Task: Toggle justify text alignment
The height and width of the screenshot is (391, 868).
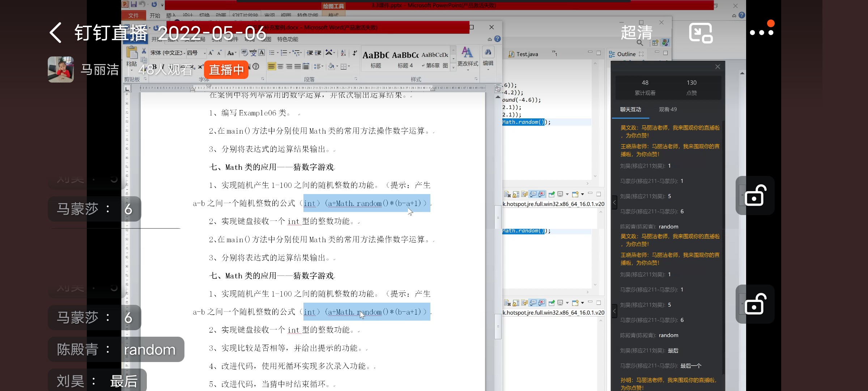Action: coord(297,66)
